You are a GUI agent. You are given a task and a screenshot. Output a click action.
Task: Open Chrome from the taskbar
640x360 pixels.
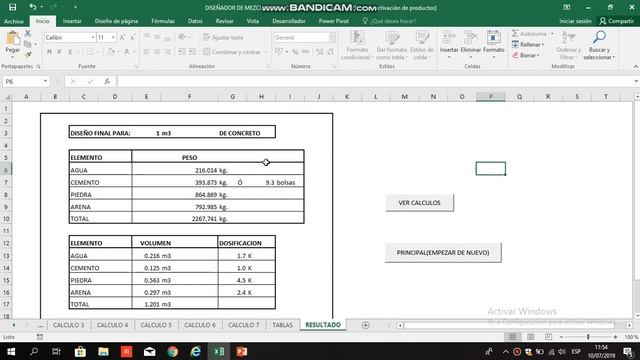pos(173,351)
